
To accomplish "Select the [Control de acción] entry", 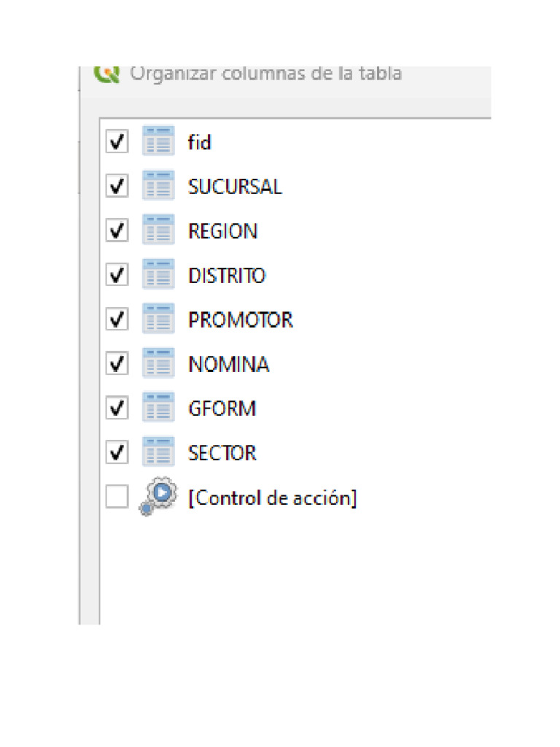I will coord(272,498).
